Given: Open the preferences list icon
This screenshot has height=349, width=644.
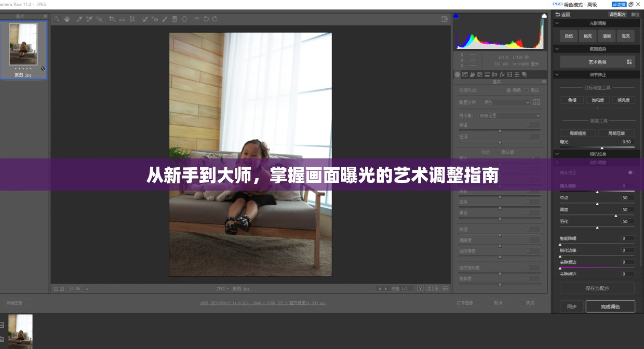Looking at the screenshot, I should point(196,19).
